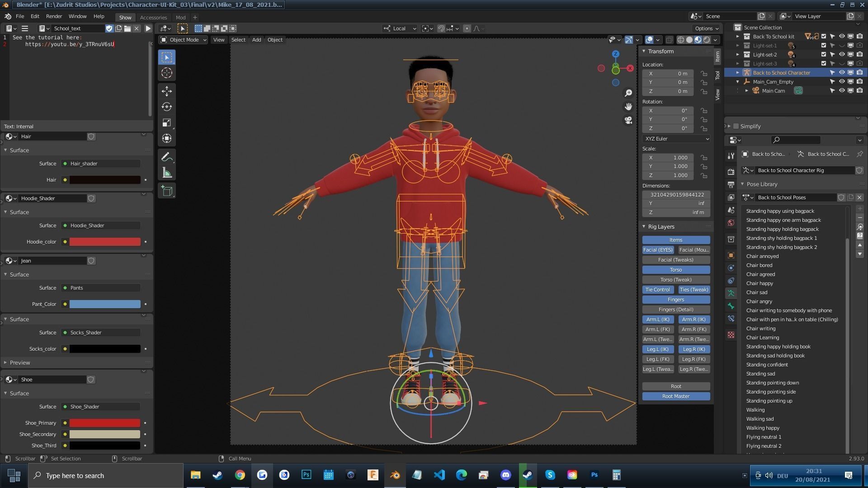Open the sidebar View tab

coord(717,94)
